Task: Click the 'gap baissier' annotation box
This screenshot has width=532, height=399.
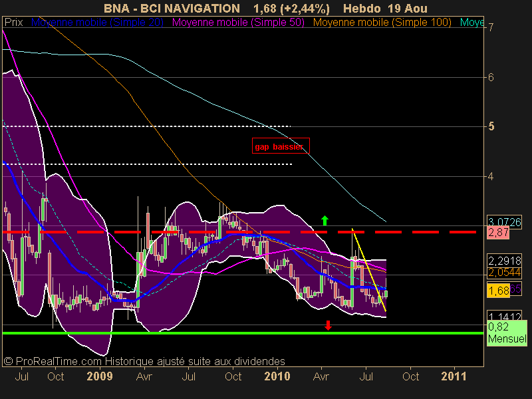Action: tap(281, 146)
